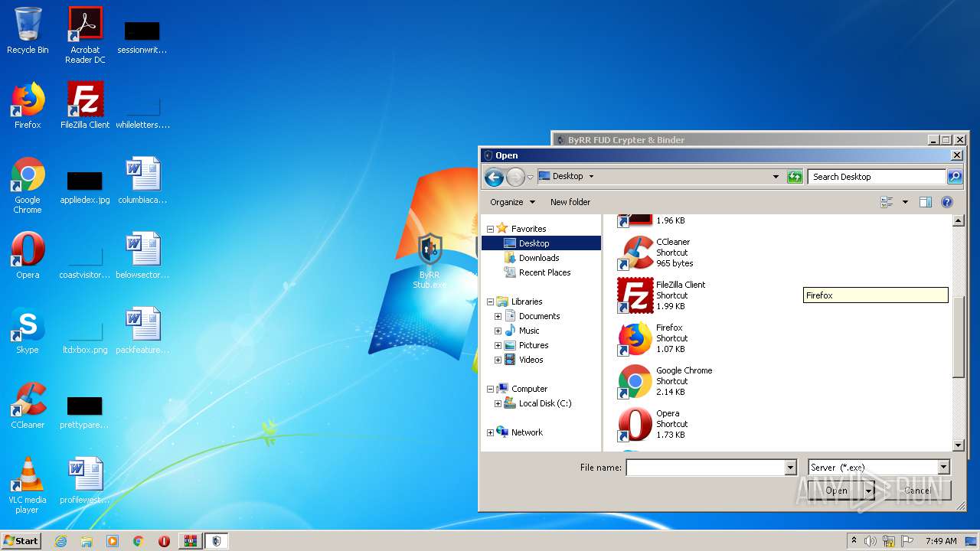Select profilewest Word document on desktop
Screen dimensions: 980x551
[x=85, y=481]
